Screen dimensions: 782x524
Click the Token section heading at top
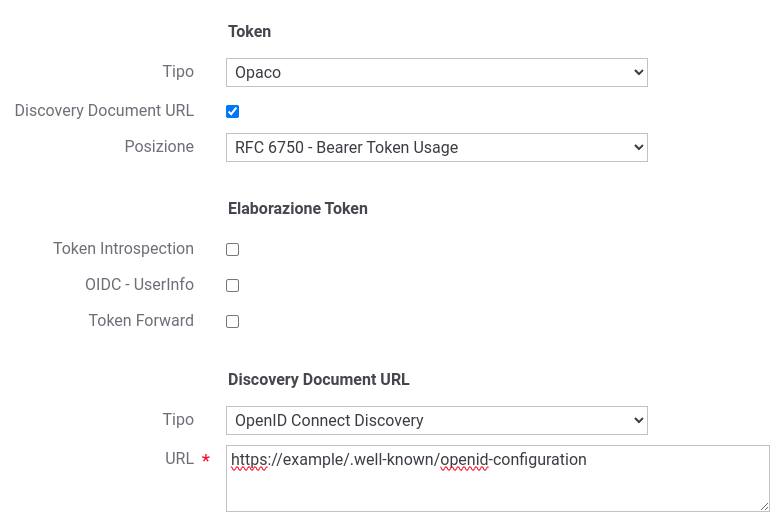click(x=249, y=31)
